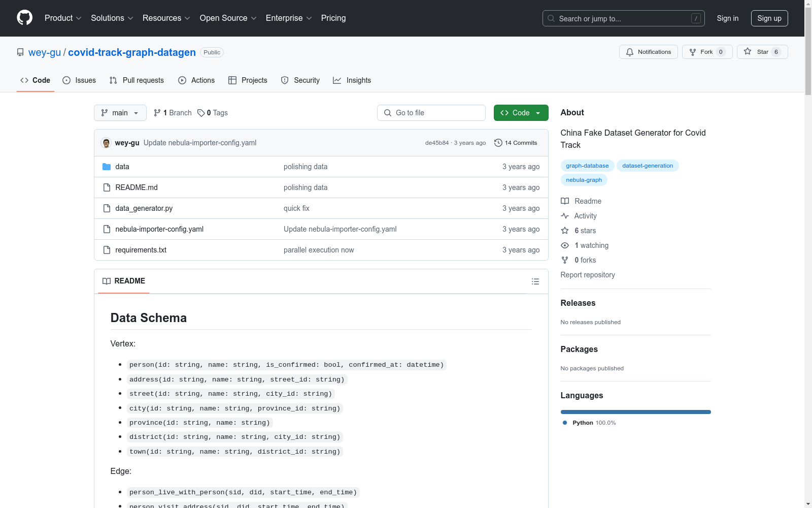Viewport: 812px width, 508px height.
Task: Click the star icon beside 6 stars
Action: [x=565, y=231]
